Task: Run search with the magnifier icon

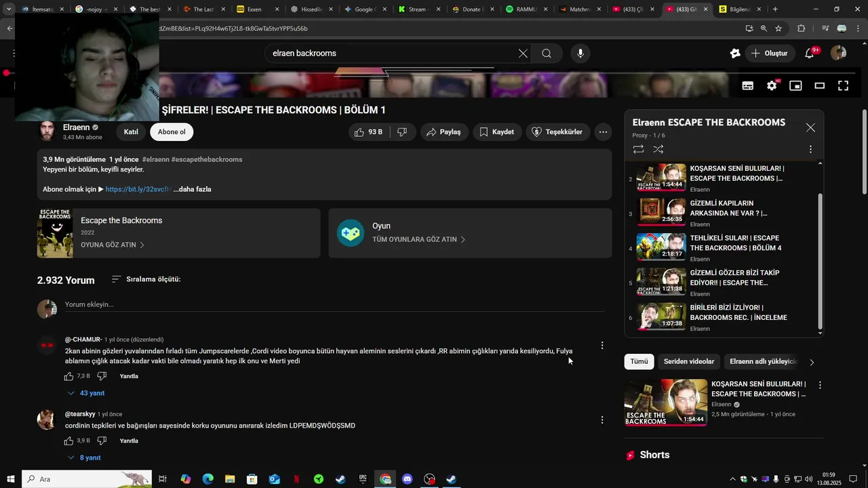Action: click(x=547, y=54)
